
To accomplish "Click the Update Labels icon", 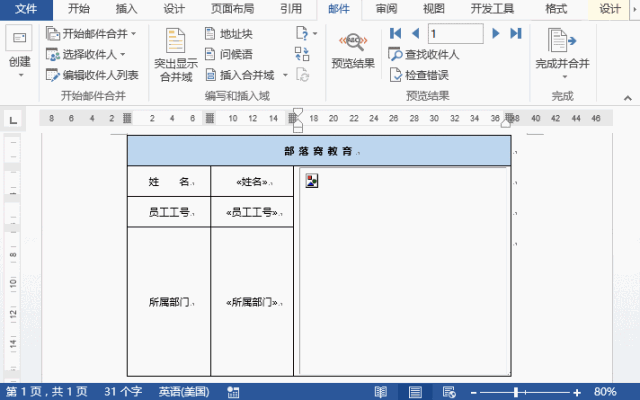I will (x=302, y=75).
